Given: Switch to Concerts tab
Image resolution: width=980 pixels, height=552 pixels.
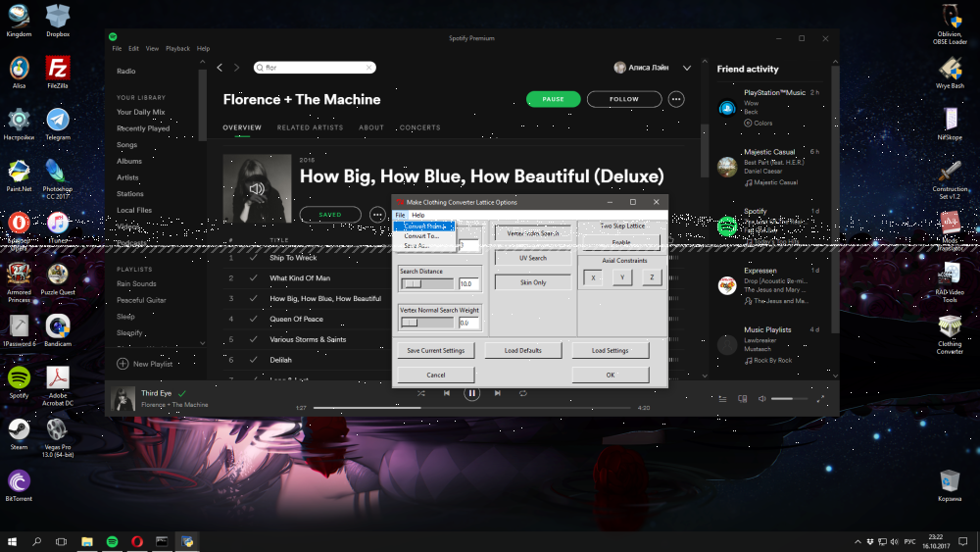Looking at the screenshot, I should tap(420, 127).
